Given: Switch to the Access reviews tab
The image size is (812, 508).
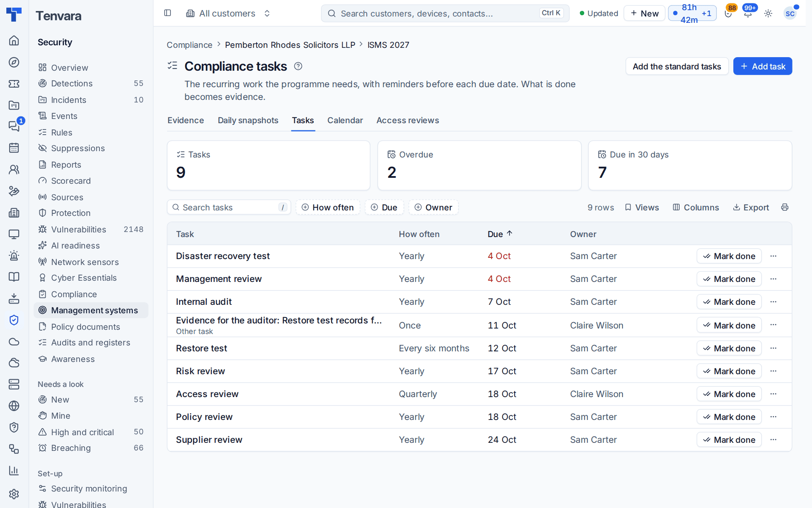Looking at the screenshot, I should click(x=408, y=120).
